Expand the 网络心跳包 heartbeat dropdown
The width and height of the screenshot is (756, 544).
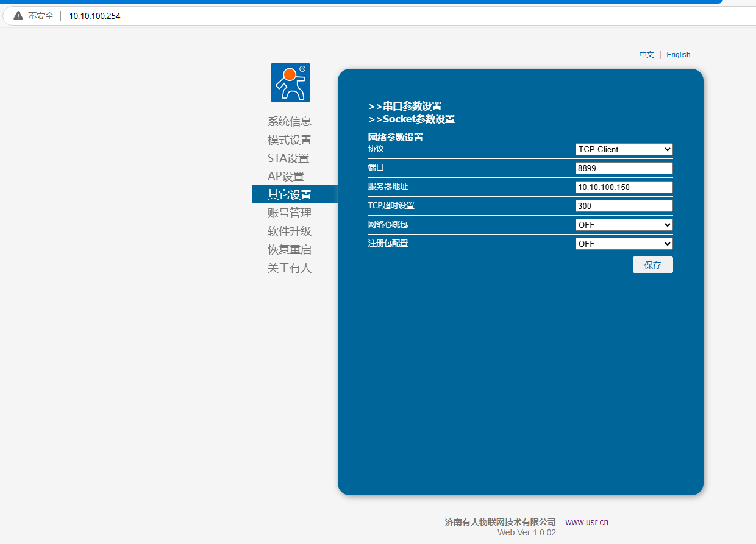(x=624, y=225)
